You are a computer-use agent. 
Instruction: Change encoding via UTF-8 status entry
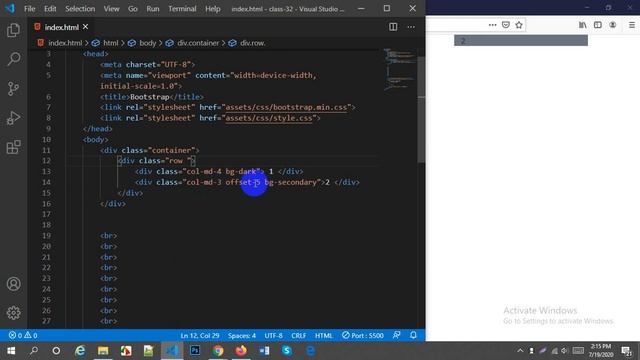(x=273, y=335)
